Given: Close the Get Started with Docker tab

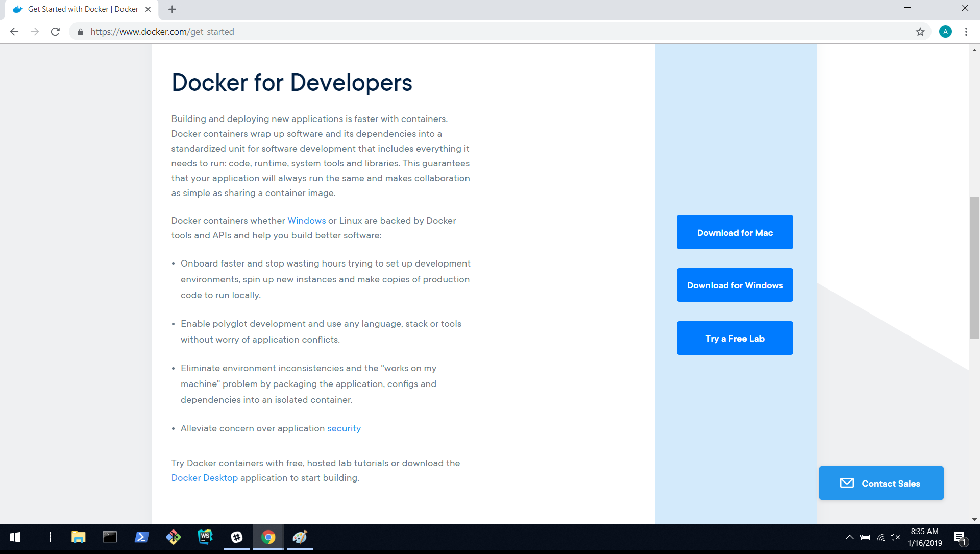Looking at the screenshot, I should click(148, 9).
